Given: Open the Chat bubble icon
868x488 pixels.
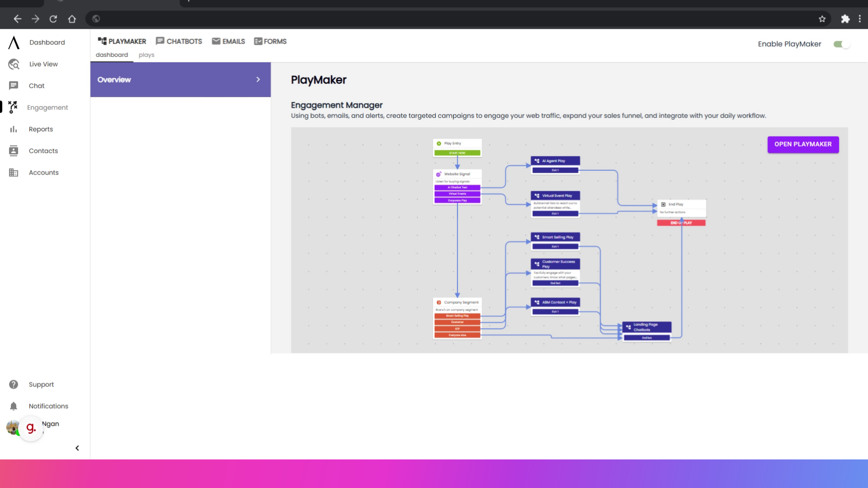Looking at the screenshot, I should click(14, 86).
